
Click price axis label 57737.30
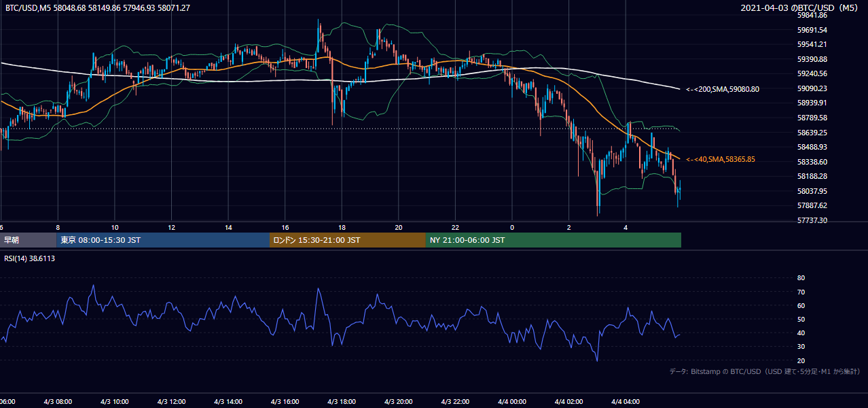coord(812,220)
